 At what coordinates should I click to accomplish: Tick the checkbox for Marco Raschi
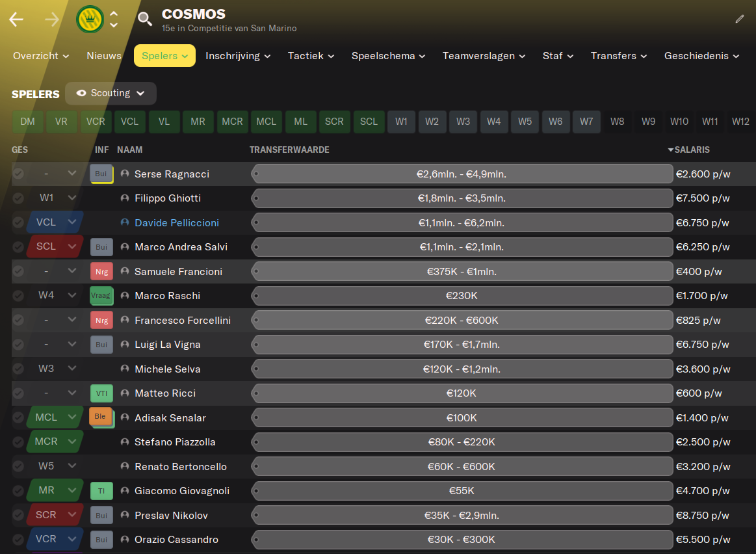[18, 296]
